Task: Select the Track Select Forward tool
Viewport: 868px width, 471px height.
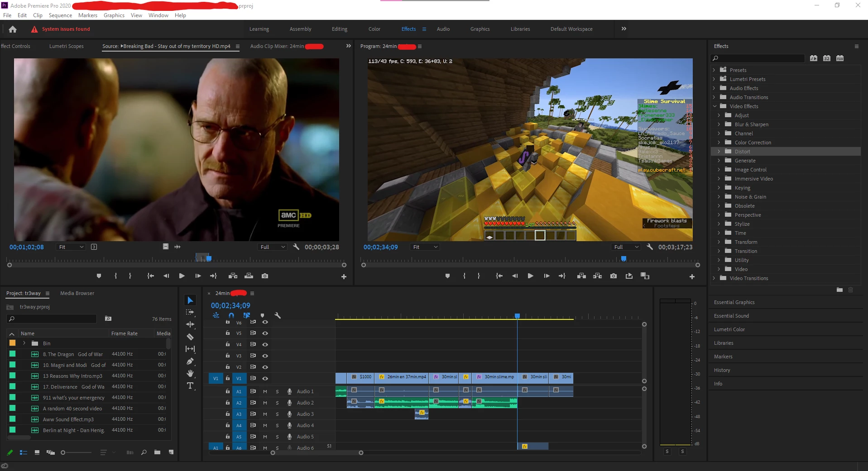Action: [x=190, y=312]
